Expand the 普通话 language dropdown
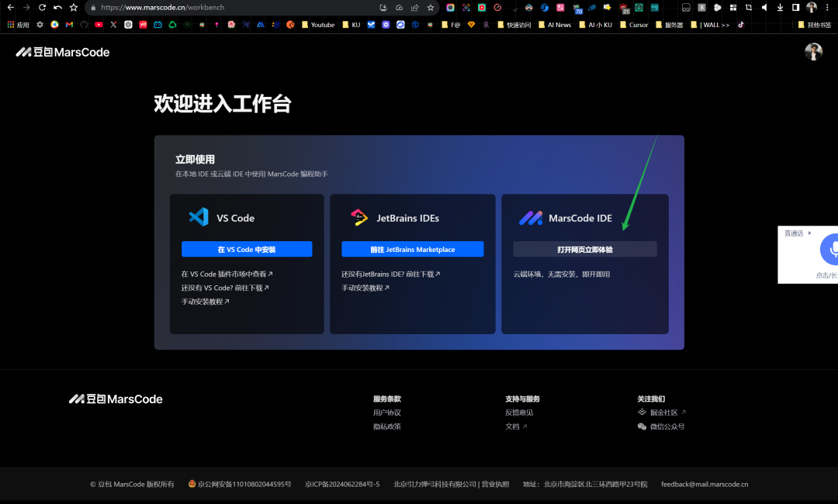This screenshot has height=504, width=838. pos(798,233)
